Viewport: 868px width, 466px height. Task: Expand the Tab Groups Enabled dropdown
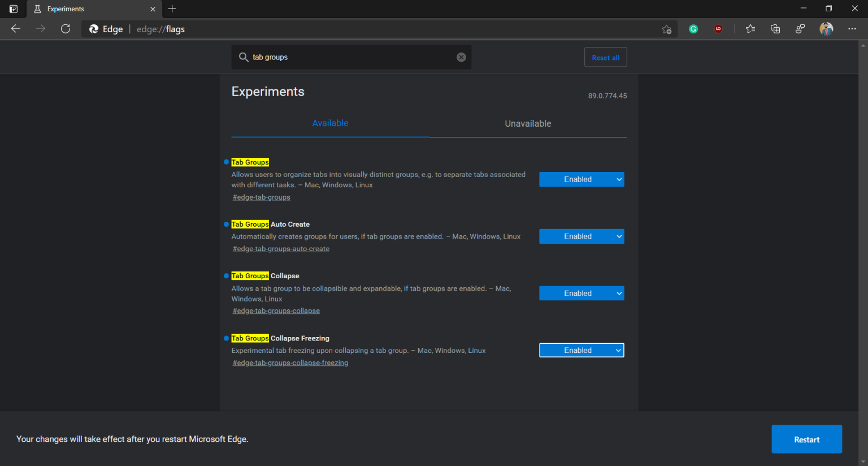tap(581, 179)
